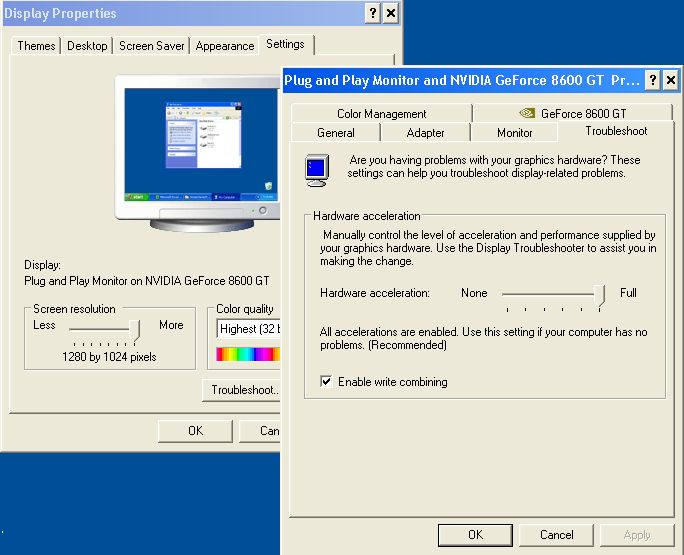Screen dimensions: 684x555
Task: Click the Hardware acceleration slider handle
Action: point(600,295)
